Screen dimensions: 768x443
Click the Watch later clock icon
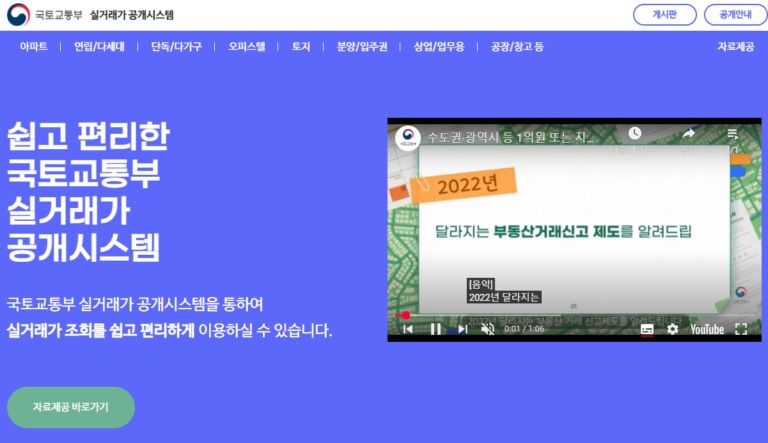coord(635,133)
